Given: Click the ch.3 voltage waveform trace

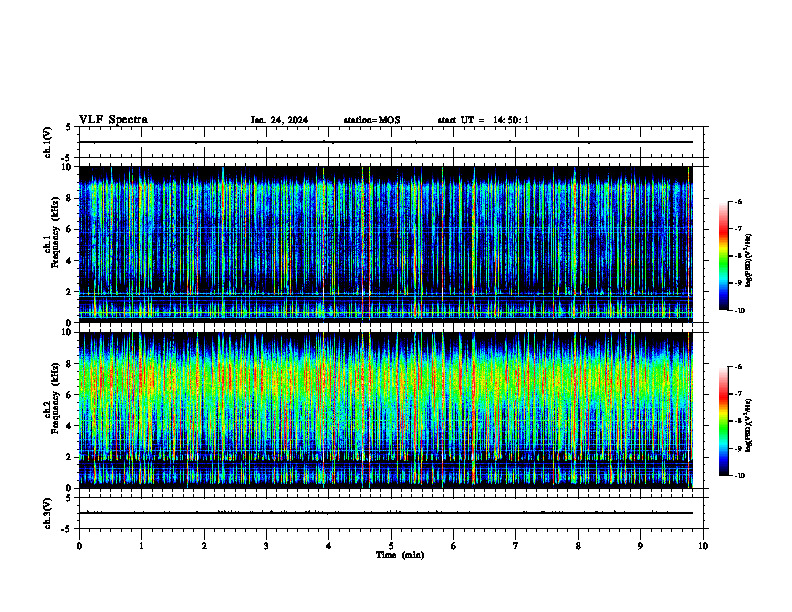Looking at the screenshot, I should click(386, 513).
